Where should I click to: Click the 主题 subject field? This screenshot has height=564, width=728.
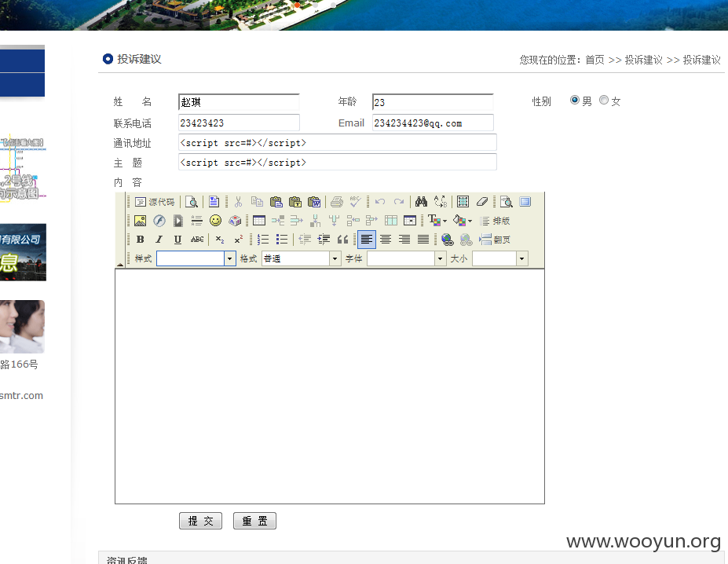tap(338, 162)
